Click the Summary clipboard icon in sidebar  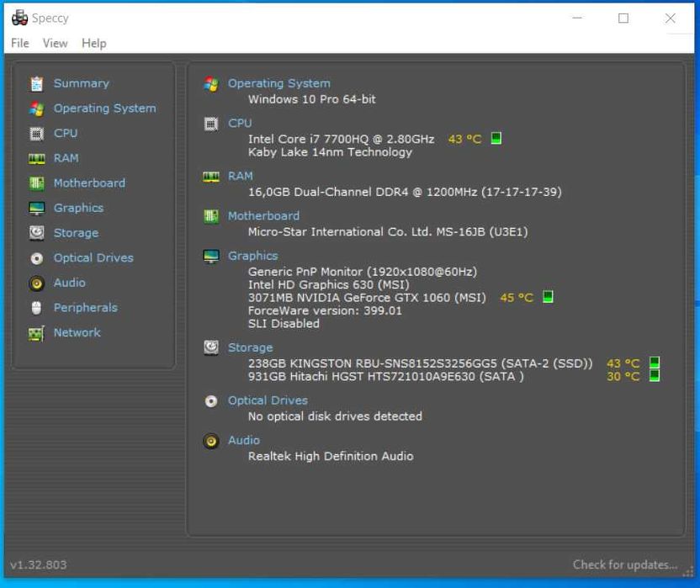[x=37, y=83]
